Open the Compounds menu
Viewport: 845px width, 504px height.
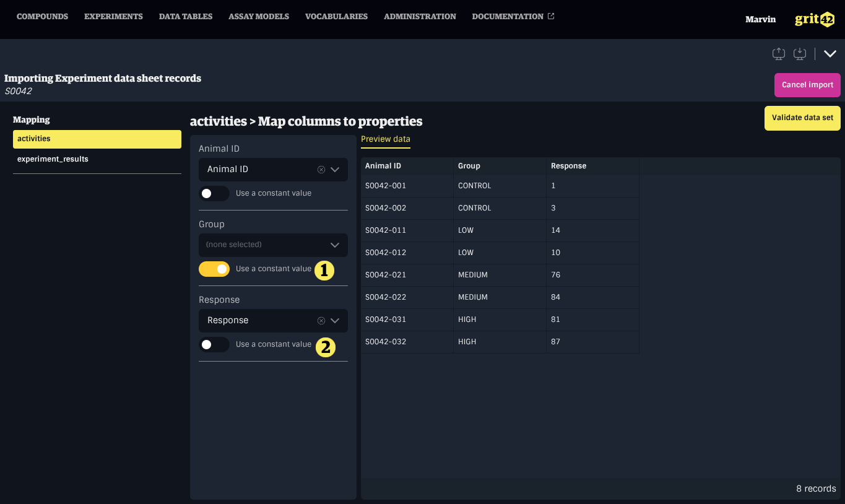coord(42,17)
